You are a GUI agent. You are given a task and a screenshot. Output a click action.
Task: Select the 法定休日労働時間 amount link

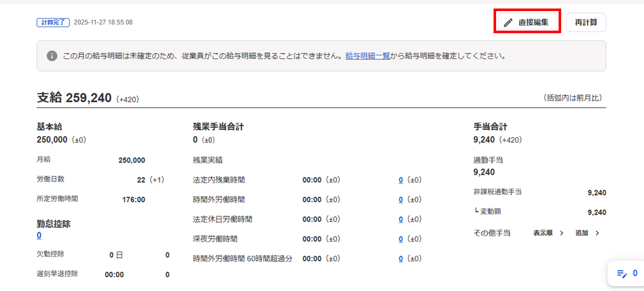(x=400, y=219)
